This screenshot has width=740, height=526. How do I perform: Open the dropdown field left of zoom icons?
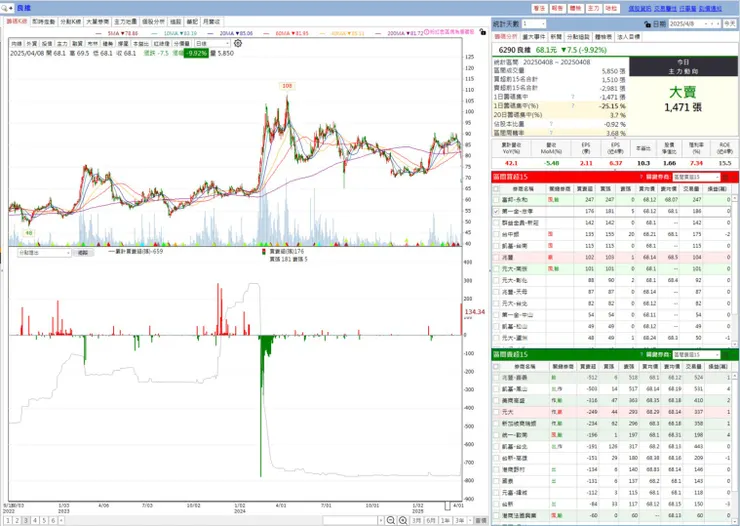(353, 520)
